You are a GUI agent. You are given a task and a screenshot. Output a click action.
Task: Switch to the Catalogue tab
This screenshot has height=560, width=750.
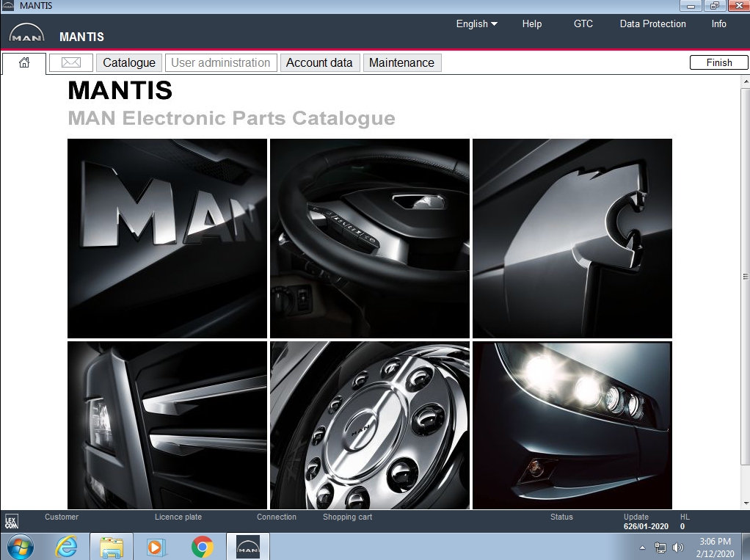pyautogui.click(x=128, y=62)
